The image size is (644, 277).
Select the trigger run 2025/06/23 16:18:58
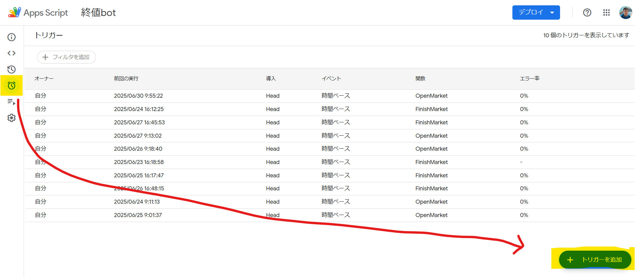[x=139, y=162]
